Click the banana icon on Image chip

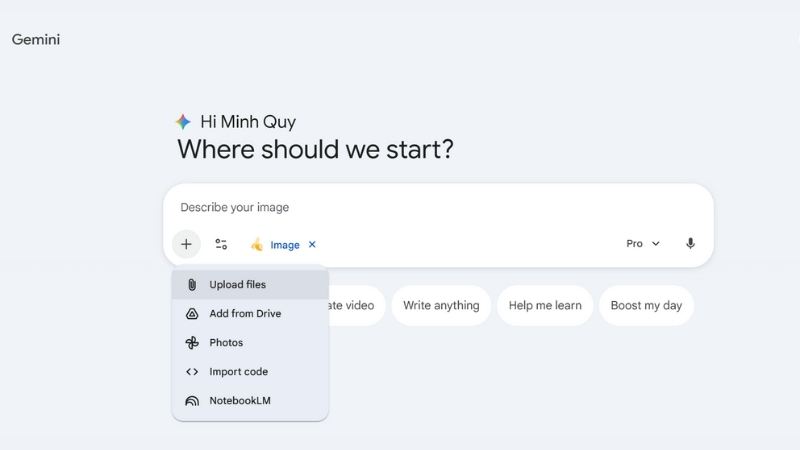(x=257, y=244)
